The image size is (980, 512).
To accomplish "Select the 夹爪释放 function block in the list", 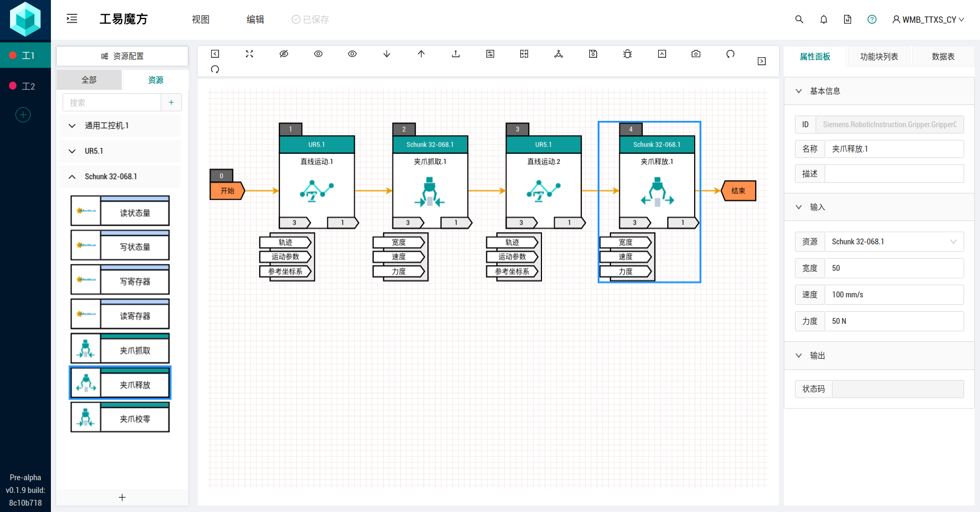I will pyautogui.click(x=120, y=383).
